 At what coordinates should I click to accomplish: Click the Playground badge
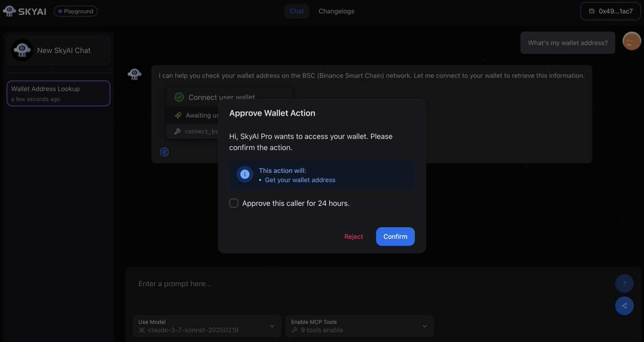76,11
